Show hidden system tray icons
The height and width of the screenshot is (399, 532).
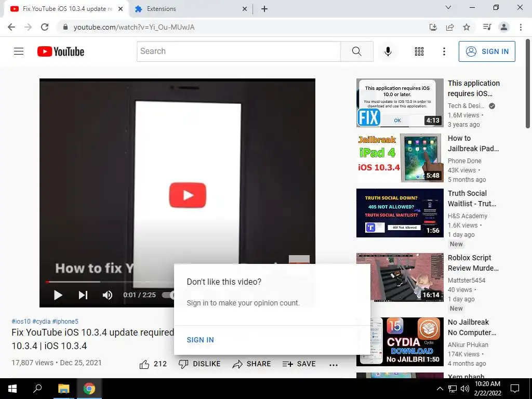click(x=440, y=389)
